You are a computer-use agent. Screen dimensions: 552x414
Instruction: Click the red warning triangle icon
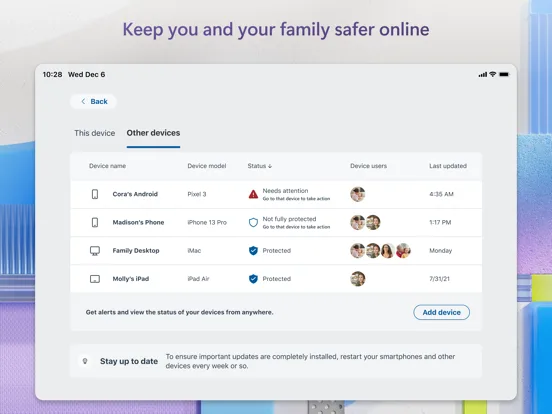[x=253, y=194]
